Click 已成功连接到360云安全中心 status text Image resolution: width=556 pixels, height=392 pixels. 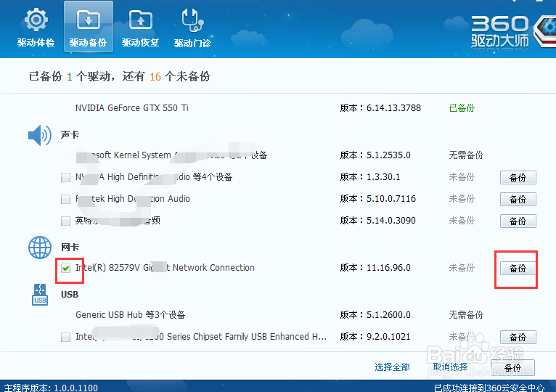pos(489,388)
